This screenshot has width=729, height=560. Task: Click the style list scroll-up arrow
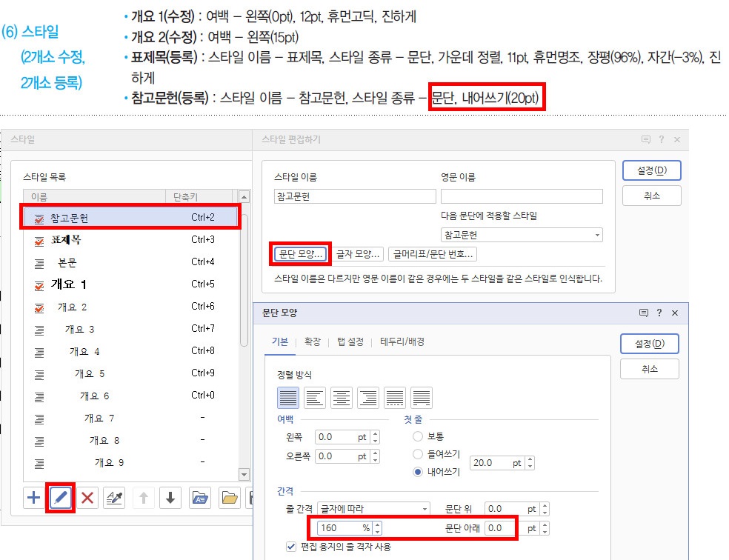click(x=244, y=196)
